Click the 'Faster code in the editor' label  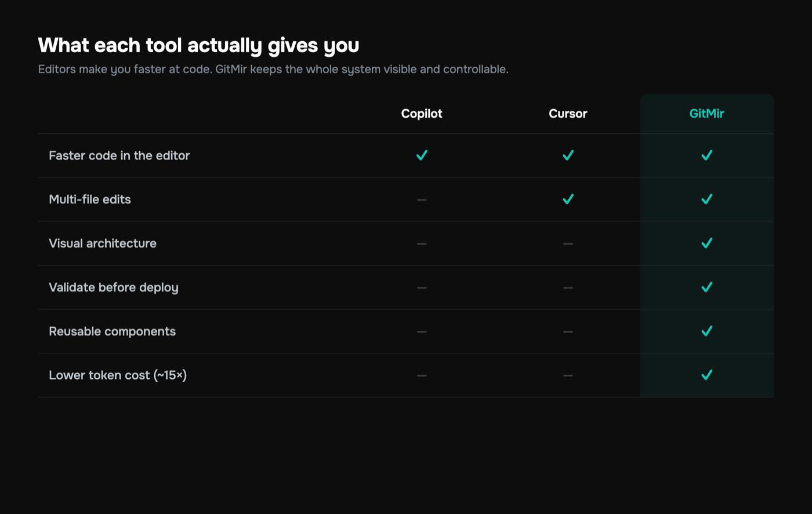coord(119,155)
